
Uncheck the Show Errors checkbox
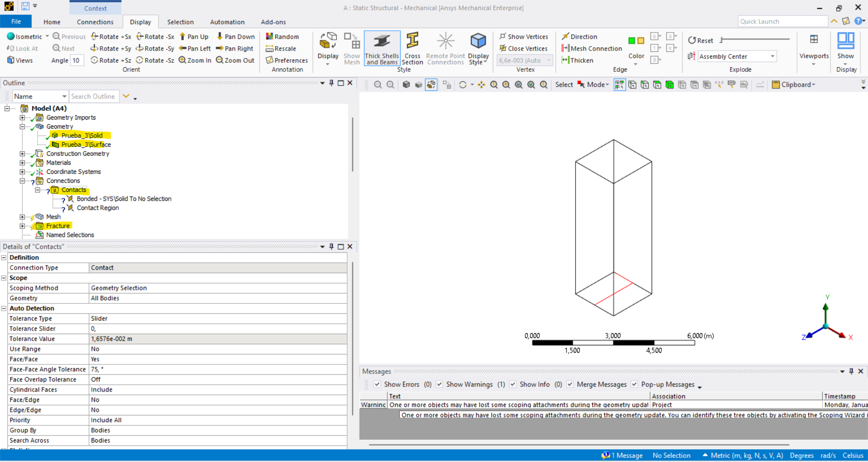click(x=377, y=384)
